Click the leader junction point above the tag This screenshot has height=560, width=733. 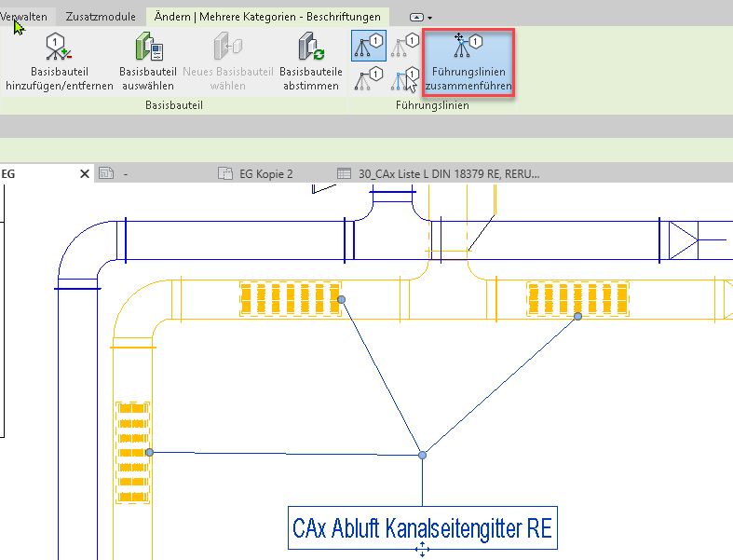422,455
